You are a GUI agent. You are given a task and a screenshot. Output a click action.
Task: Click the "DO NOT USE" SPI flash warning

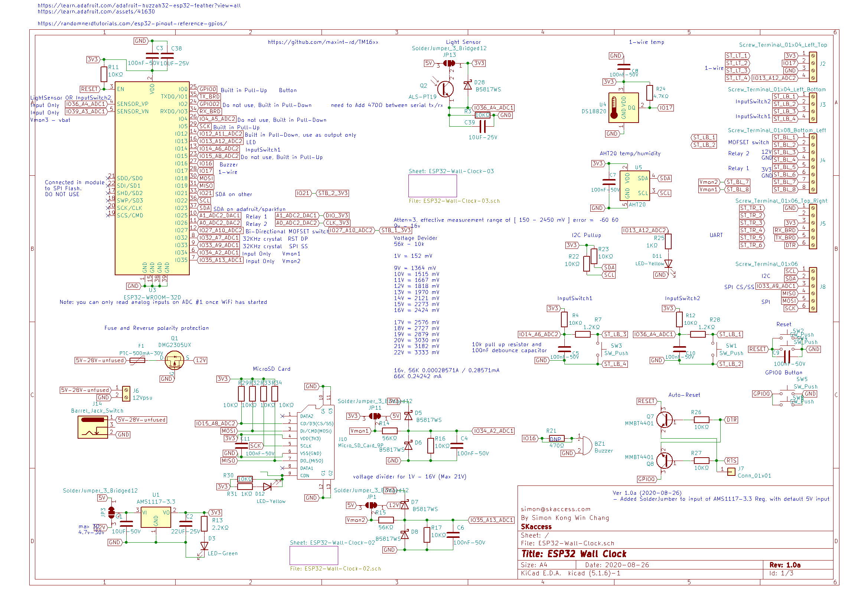coord(62,195)
